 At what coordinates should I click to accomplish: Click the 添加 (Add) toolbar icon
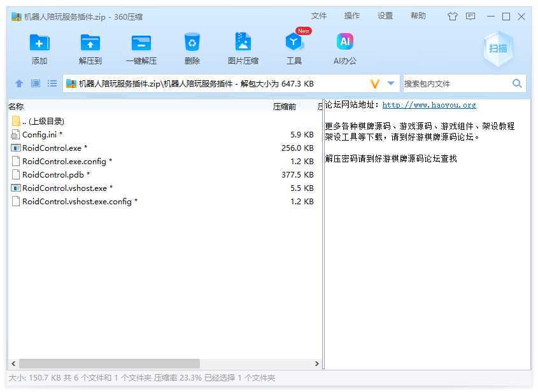pyautogui.click(x=39, y=43)
